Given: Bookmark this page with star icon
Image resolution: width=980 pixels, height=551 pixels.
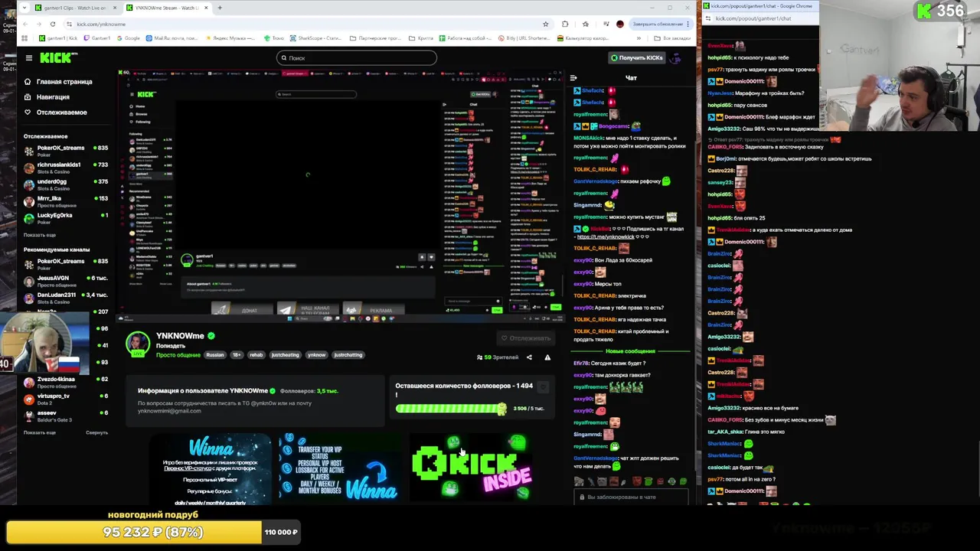Looking at the screenshot, I should pyautogui.click(x=545, y=24).
